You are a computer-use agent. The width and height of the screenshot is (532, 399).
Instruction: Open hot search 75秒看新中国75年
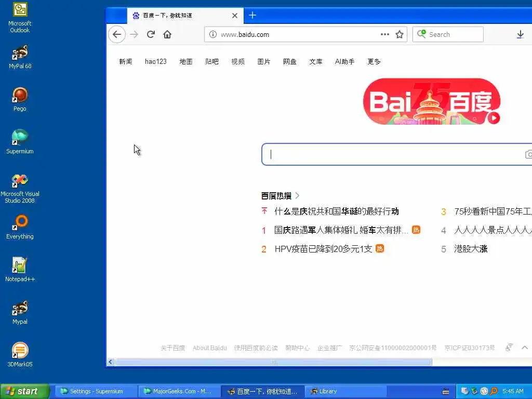[x=493, y=211]
